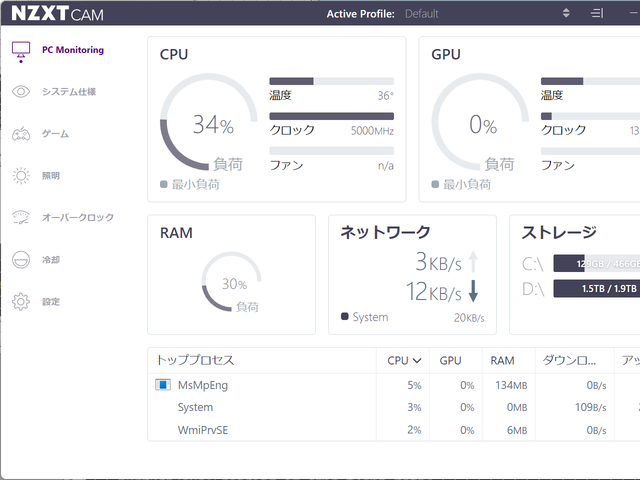Sort by the RAM column header
The width and height of the screenshot is (640, 480).
503,361
